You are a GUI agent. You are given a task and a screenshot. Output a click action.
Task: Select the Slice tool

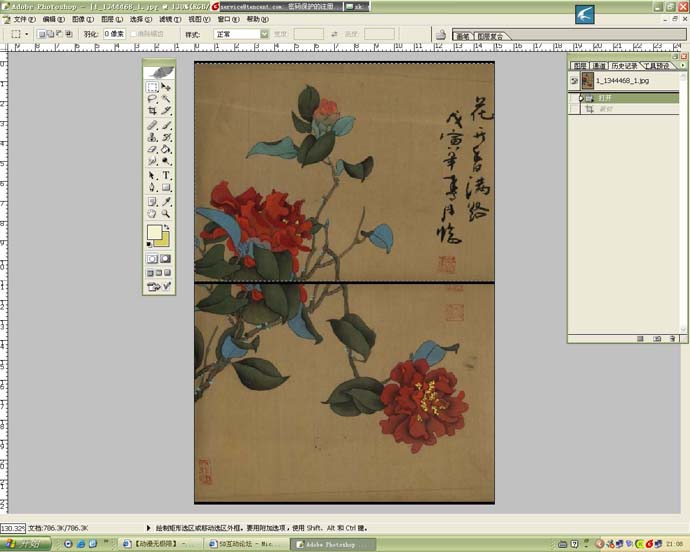coord(166,110)
